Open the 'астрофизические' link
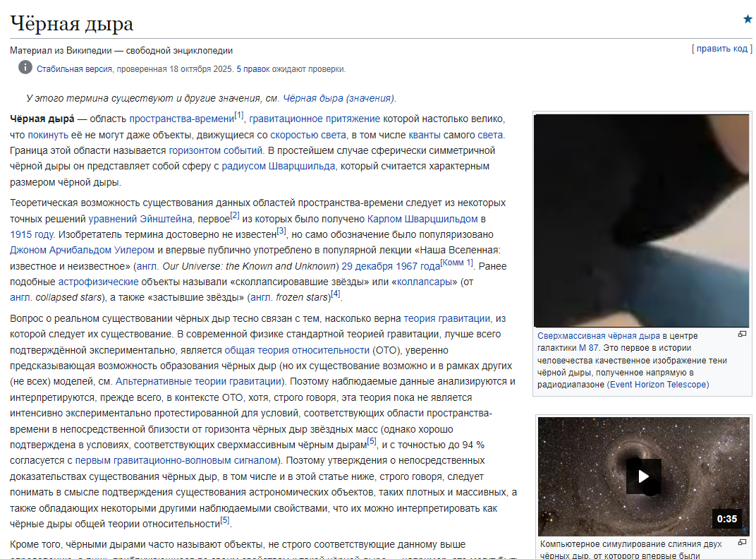Viewport: 756px width, 559px height. click(98, 282)
